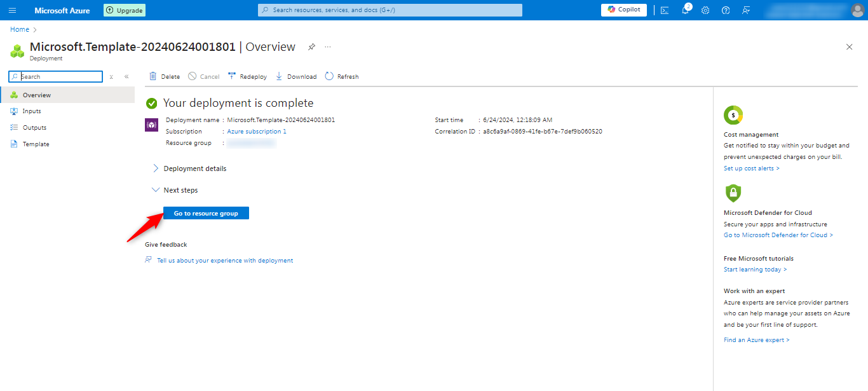Select Overview in the sidebar
This screenshot has height=391, width=868.
(67, 95)
